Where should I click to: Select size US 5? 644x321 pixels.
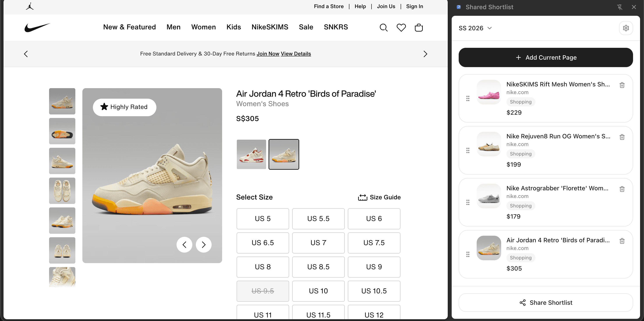coord(262,219)
